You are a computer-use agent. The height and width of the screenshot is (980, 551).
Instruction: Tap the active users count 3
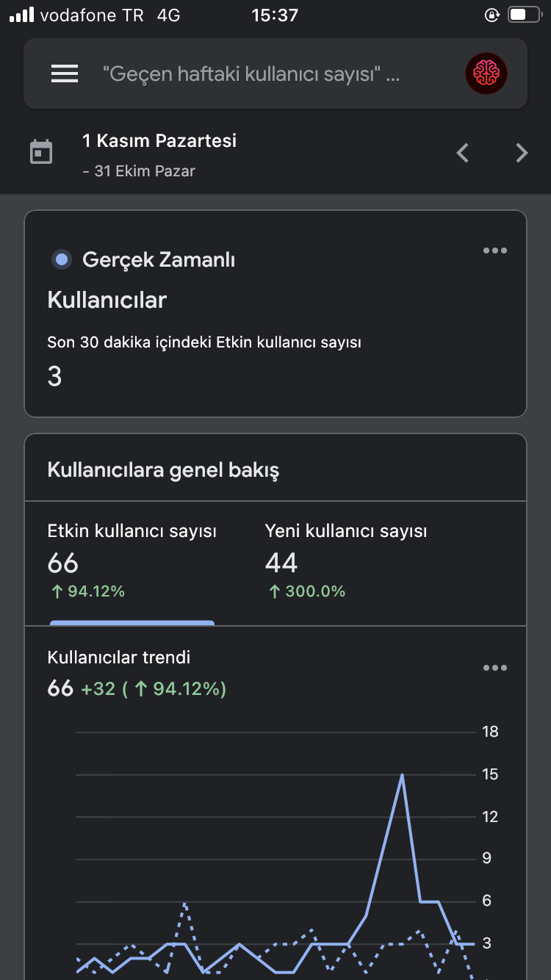[54, 376]
